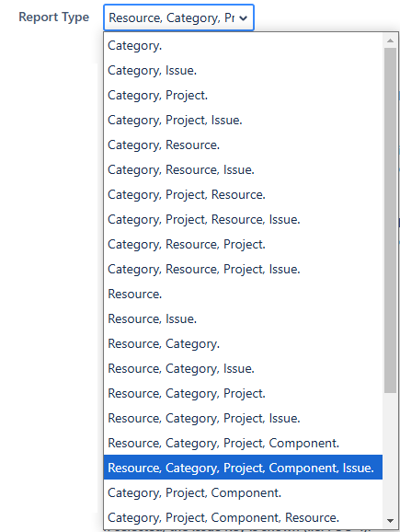Image resolution: width=400 pixels, height=532 pixels.
Task: Select 'Category, Resource.' option
Action: pyautogui.click(x=243, y=145)
